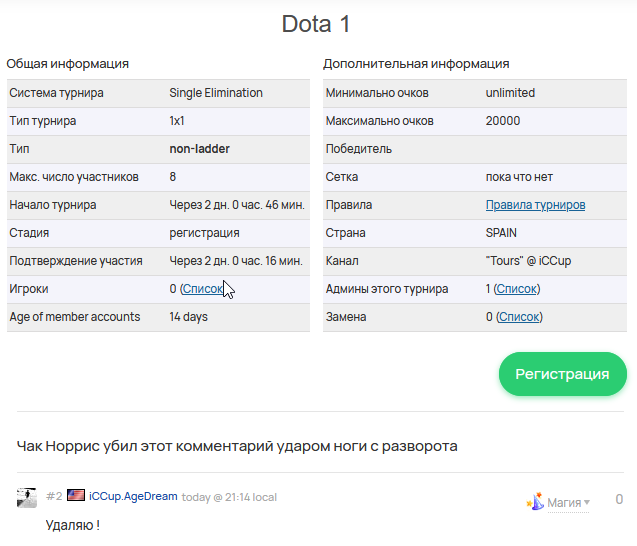Open the tournament admins Список link
The image size is (637, 546).
[x=517, y=289]
